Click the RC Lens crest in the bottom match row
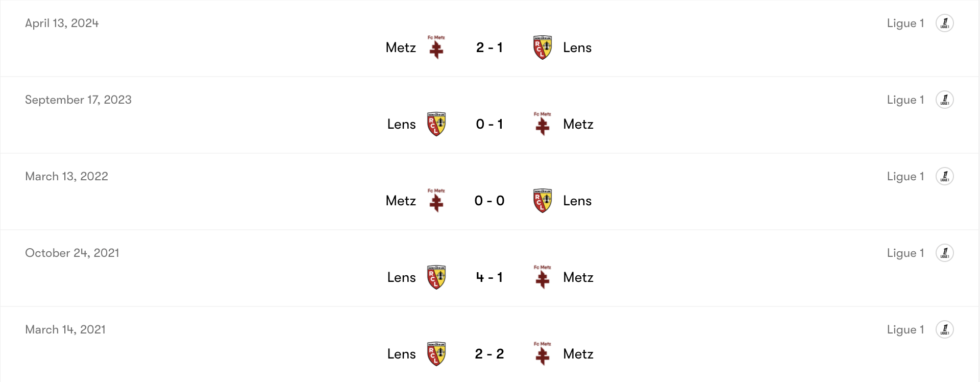The width and height of the screenshot is (980, 382). (x=436, y=353)
